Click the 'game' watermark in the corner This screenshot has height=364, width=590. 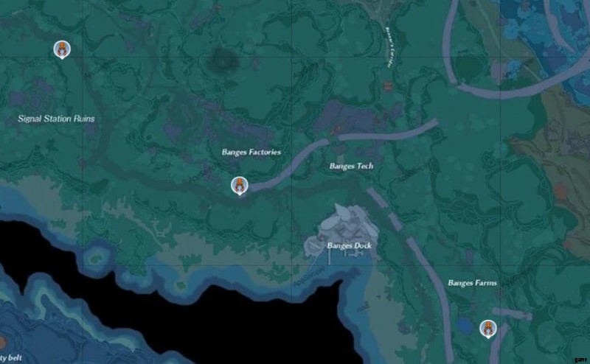click(580, 360)
